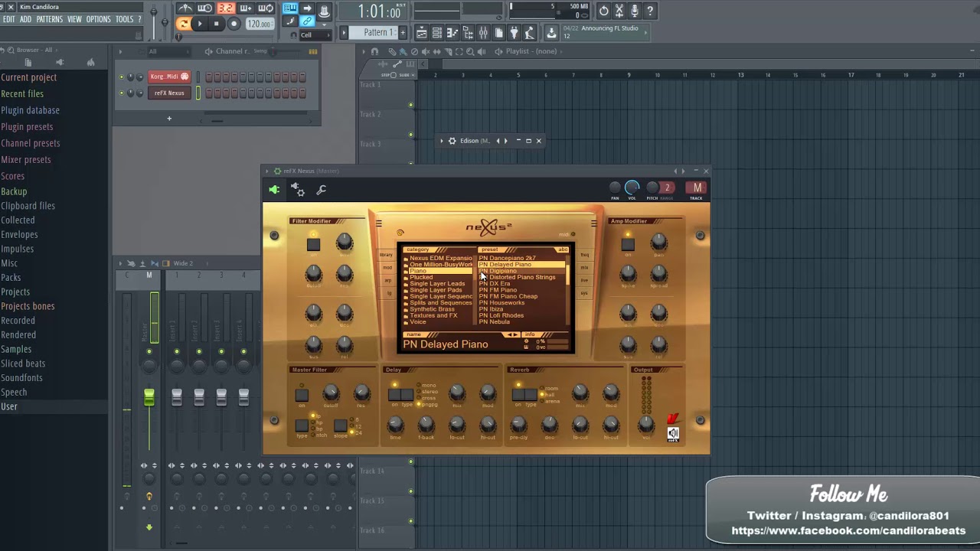Add a channel with the plus button

coord(169,119)
